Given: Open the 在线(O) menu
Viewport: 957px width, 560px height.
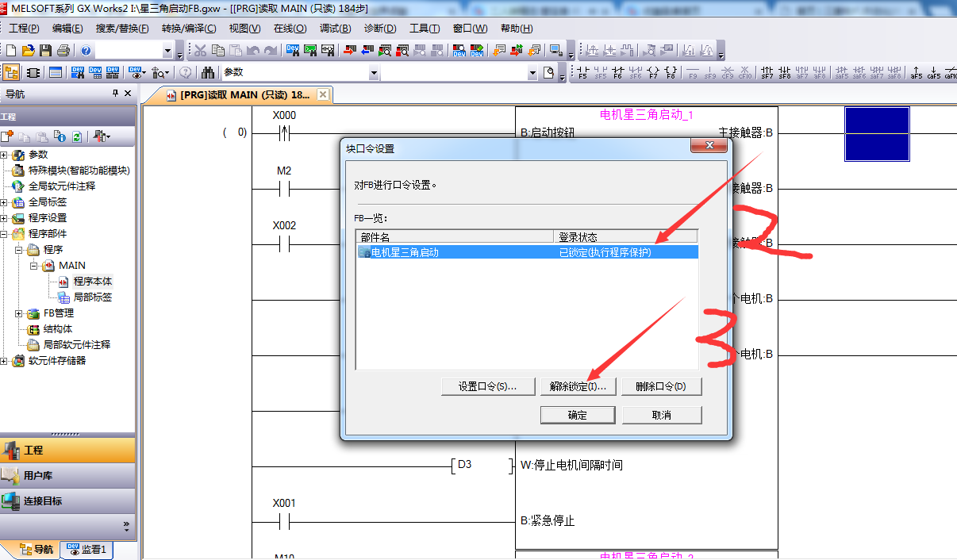Looking at the screenshot, I should [x=290, y=29].
